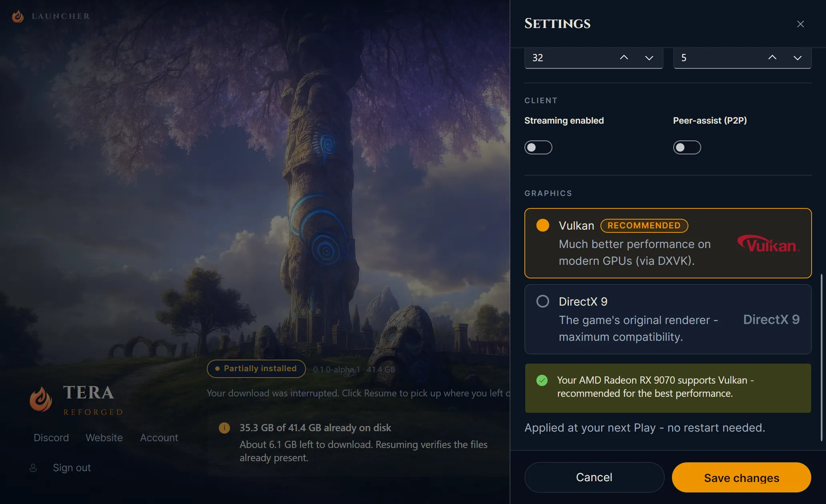Decrease the value 32 with down arrow

click(x=649, y=58)
